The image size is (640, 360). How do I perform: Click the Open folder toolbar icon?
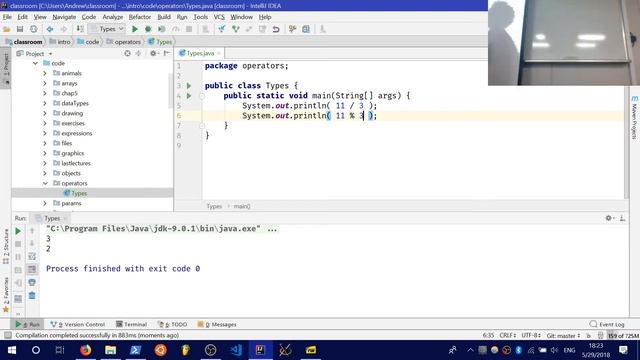[7, 29]
